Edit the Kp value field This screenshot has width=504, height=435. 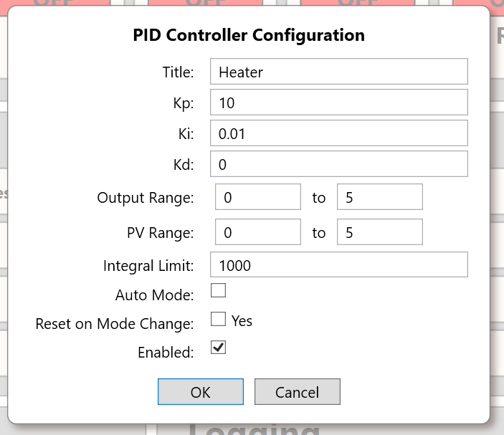pyautogui.click(x=339, y=102)
